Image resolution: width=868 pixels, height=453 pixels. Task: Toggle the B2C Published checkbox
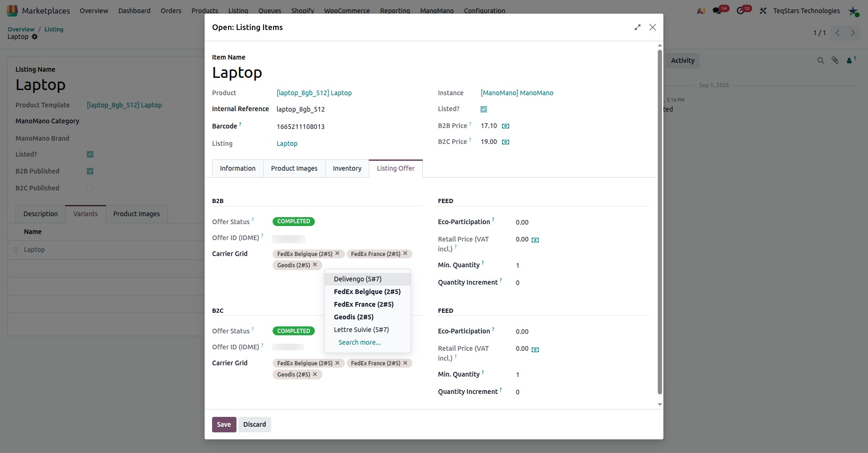click(90, 188)
